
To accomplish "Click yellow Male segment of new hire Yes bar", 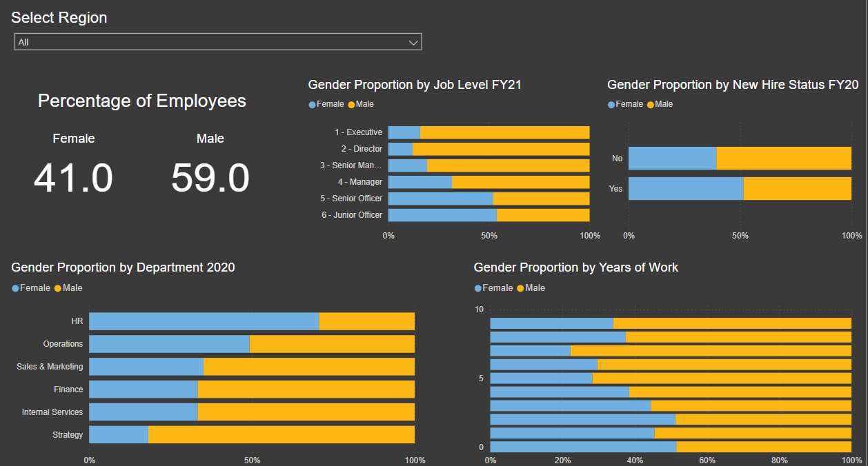I will (797, 188).
